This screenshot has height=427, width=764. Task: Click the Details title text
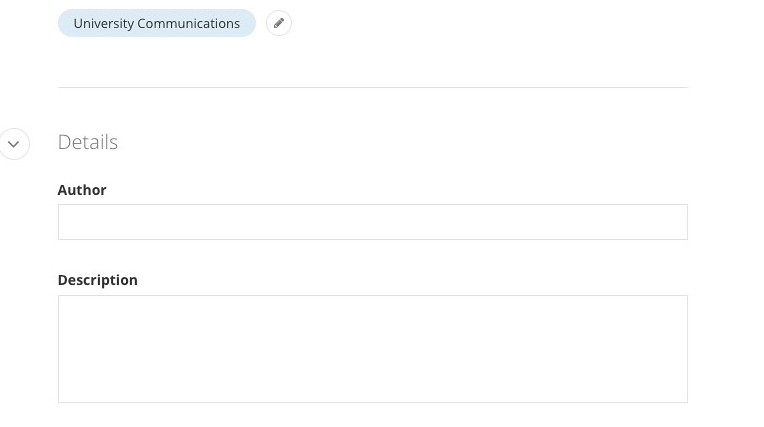88,142
